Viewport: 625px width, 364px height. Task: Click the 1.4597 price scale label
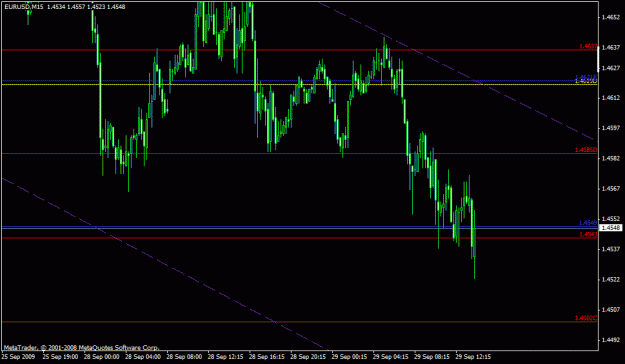point(611,128)
